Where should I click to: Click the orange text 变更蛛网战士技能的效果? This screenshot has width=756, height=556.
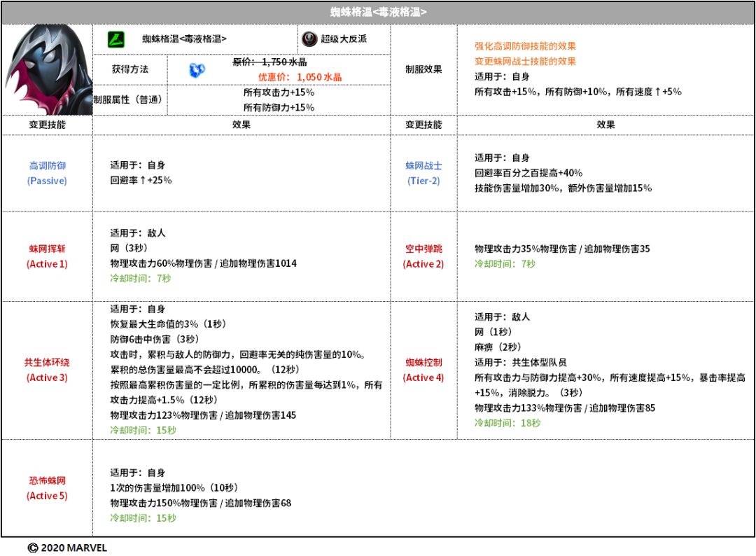click(525, 61)
